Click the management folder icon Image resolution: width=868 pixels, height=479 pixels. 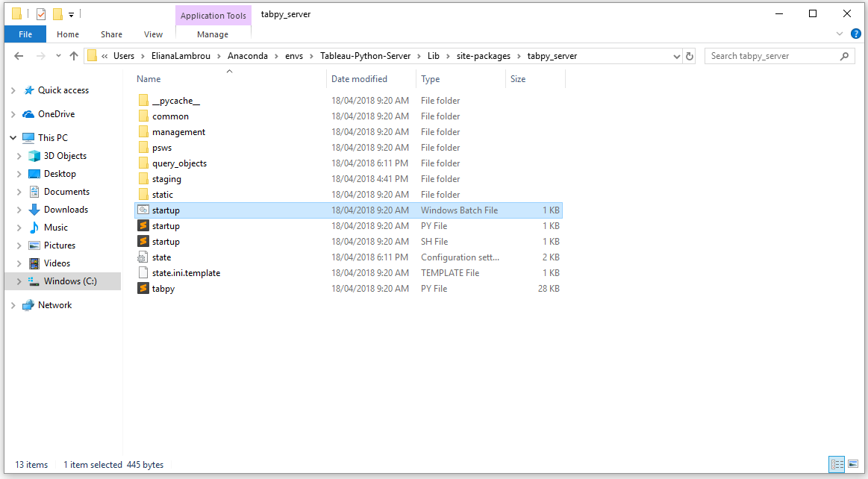143,131
